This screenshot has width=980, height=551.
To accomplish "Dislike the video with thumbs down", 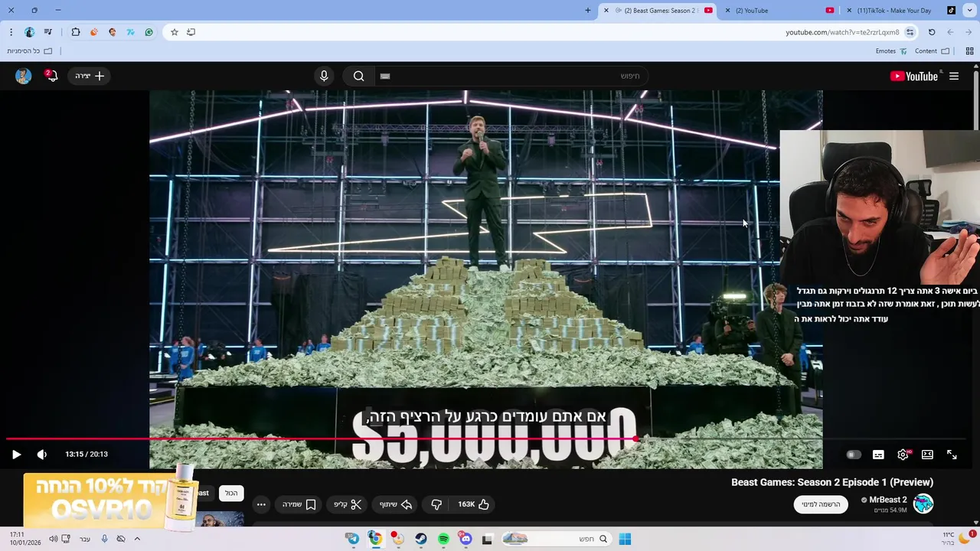I will 436,504.
